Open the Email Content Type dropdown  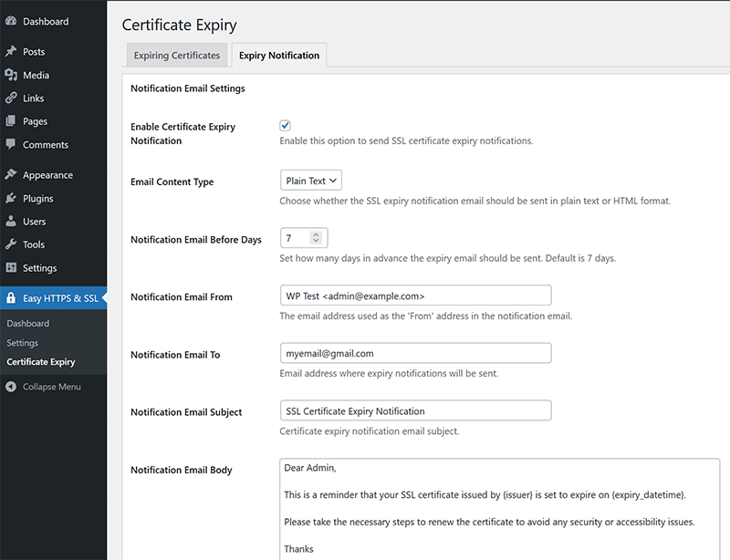pos(310,181)
